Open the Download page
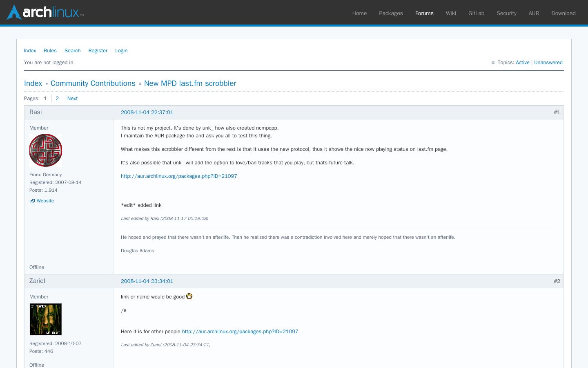 tap(563, 13)
